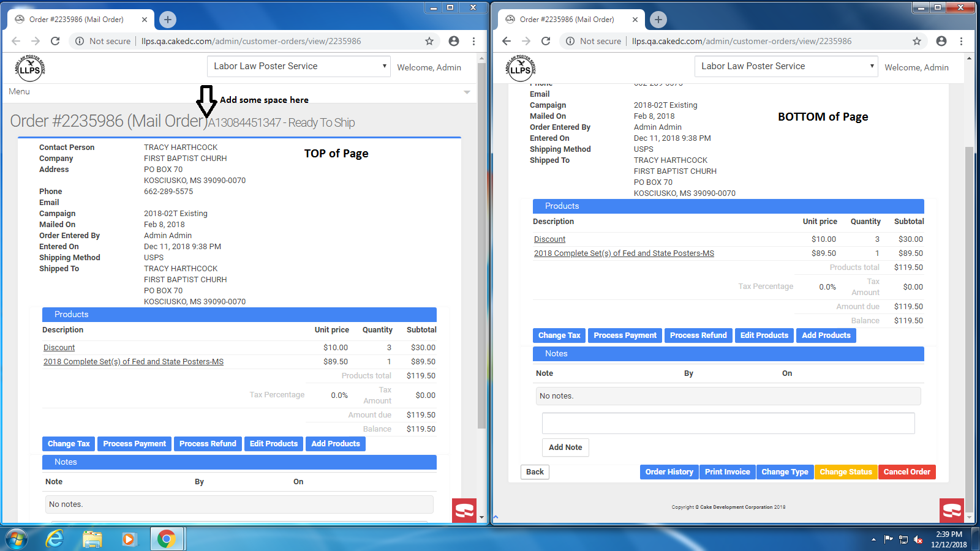Expand the Menu collapse arrow in left window
Viewport: 980px width, 551px height.
point(467,92)
